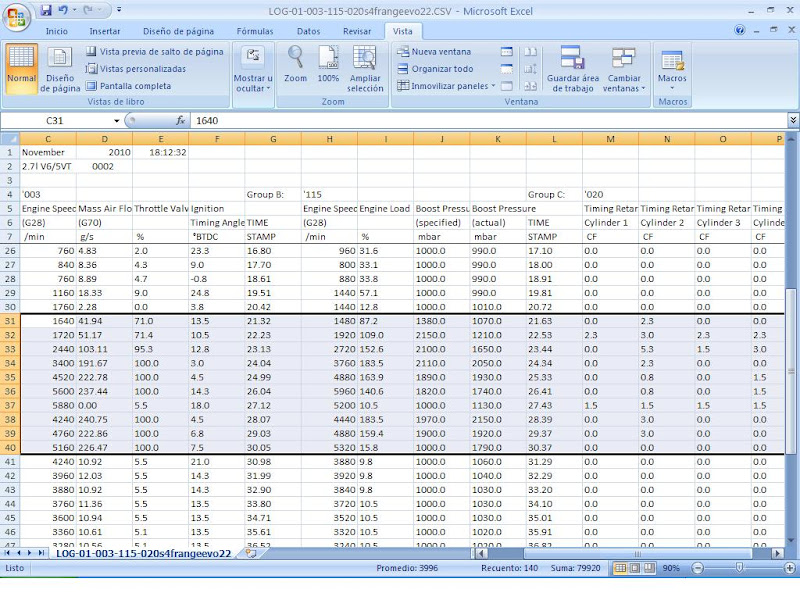Undo the last action

coord(63,10)
